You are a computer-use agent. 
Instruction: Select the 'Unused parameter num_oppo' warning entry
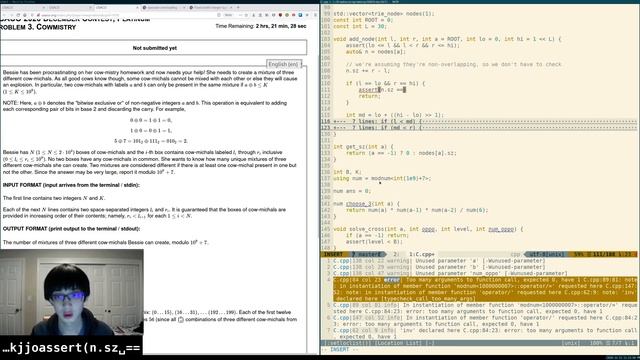(x=449, y=273)
